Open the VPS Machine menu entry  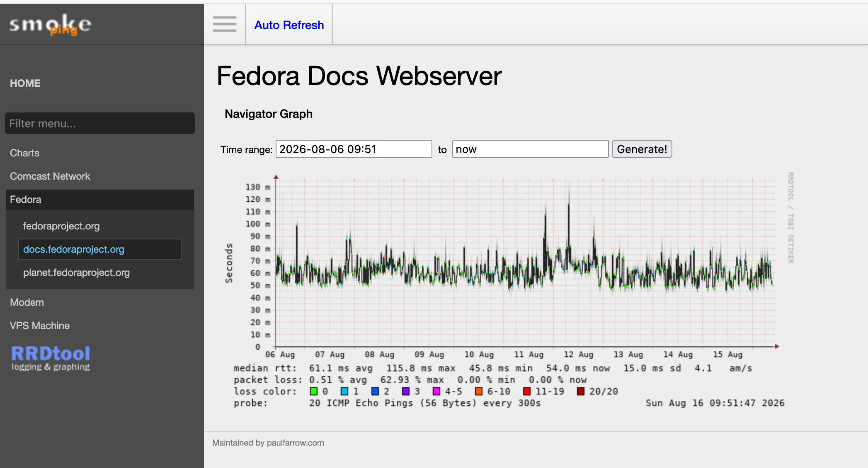[40, 325]
